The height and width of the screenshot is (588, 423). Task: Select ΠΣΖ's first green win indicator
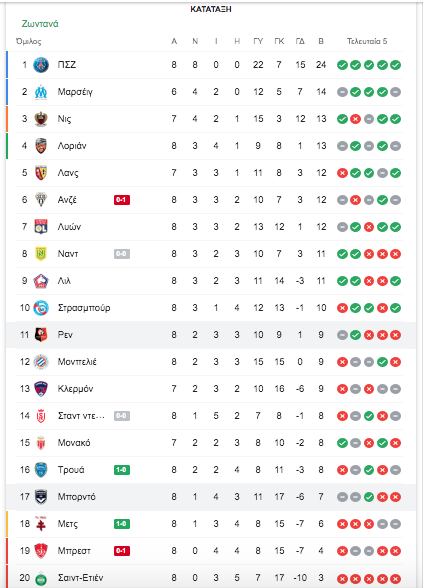(342, 65)
